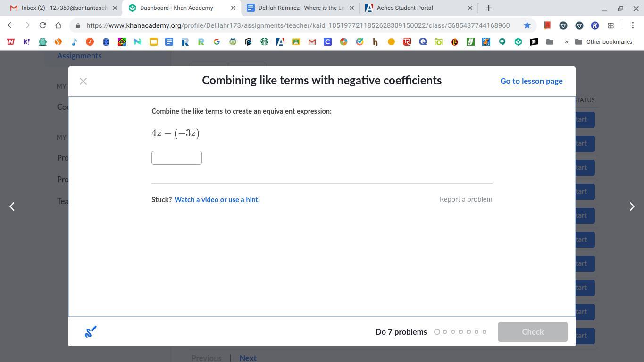Switch to the Delilah Ramirez document tab
This screenshot has width=644, height=362.
pyautogui.click(x=300, y=8)
